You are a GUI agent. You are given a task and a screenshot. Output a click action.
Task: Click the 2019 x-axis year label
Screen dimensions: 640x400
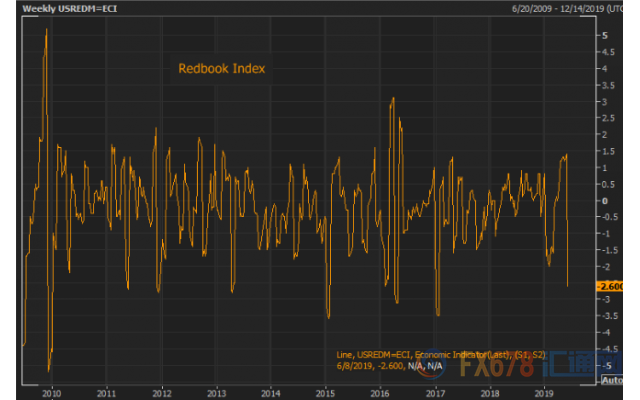point(544,393)
